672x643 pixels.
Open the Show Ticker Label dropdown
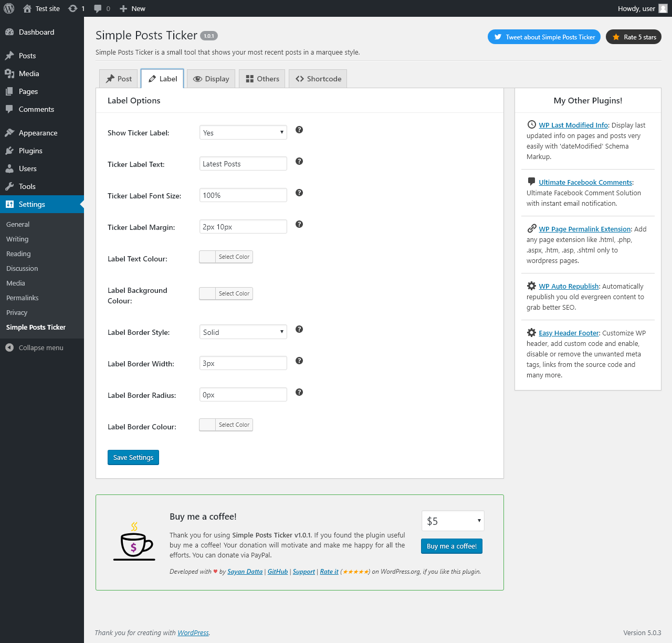tap(243, 132)
